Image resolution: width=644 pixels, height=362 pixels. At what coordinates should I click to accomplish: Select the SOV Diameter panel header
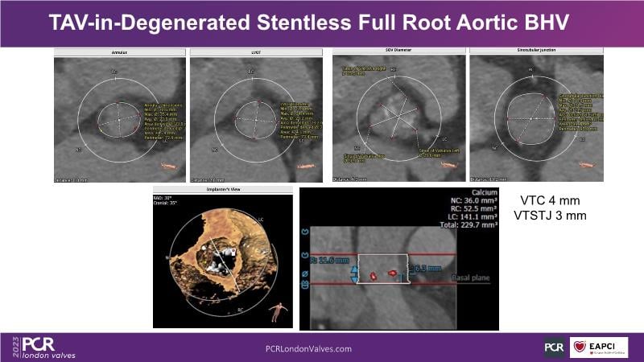point(398,51)
